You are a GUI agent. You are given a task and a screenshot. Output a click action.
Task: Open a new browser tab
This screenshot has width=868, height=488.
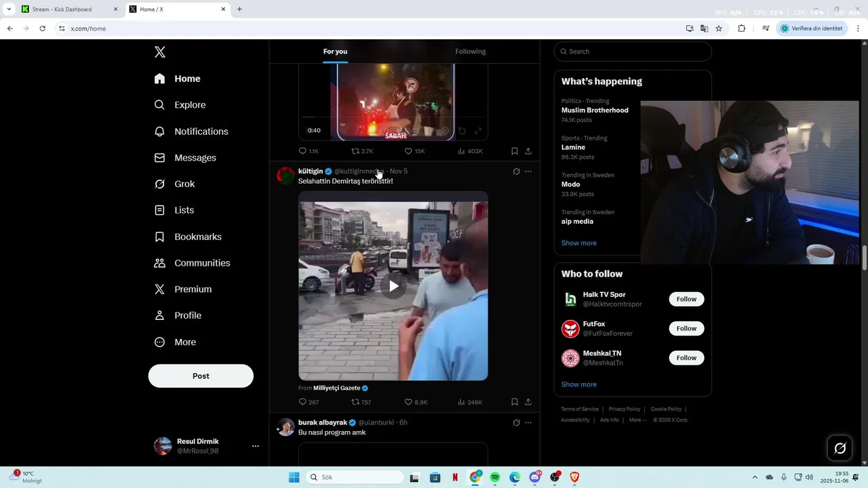pyautogui.click(x=239, y=9)
